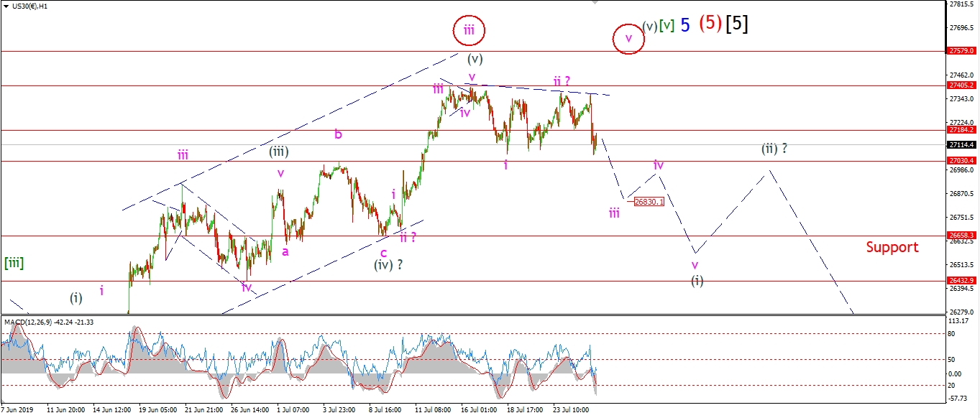Select the 27030.4 price level label
Image resolution: width=980 pixels, height=418 pixels.
[961, 161]
